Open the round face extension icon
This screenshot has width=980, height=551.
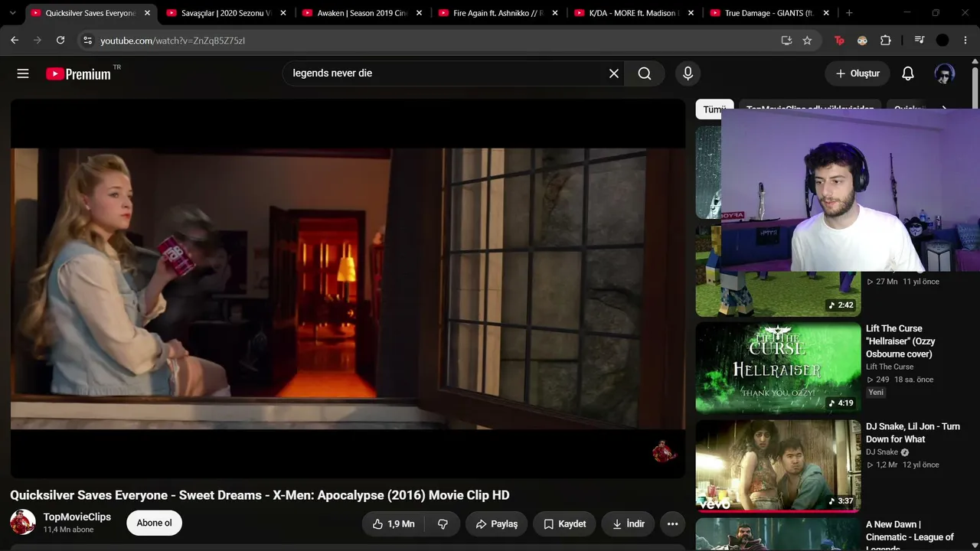[x=862, y=41]
